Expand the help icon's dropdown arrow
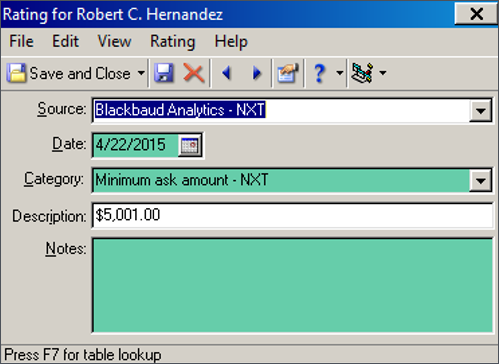 (339, 73)
